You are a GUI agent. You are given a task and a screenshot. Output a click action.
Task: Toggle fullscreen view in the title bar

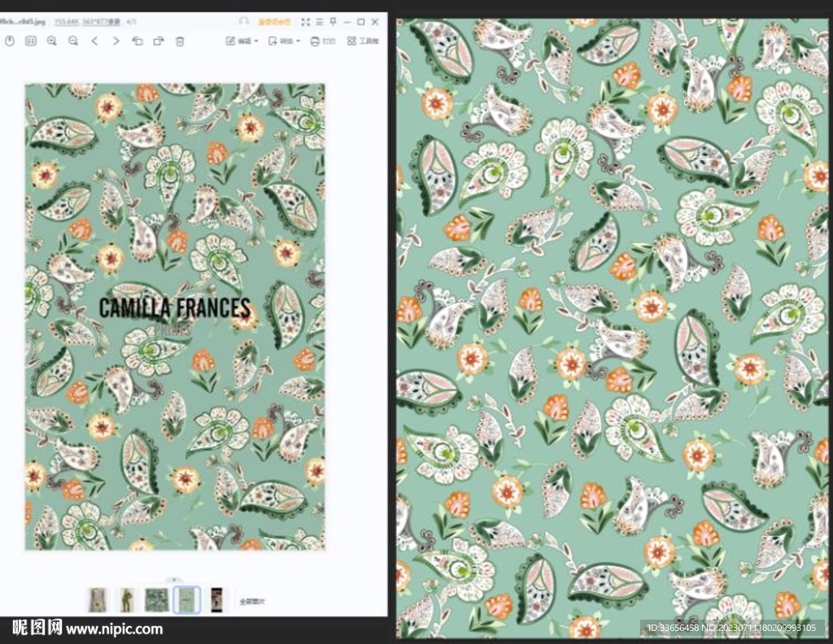pos(306,22)
